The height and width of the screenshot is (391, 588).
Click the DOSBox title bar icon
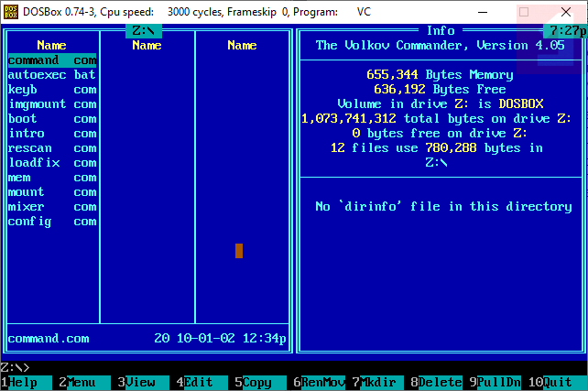pyautogui.click(x=11, y=12)
